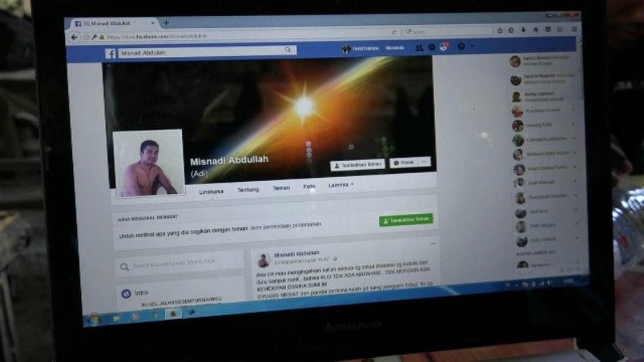
Task: Switch to the Foto tab
Action: [x=309, y=187]
